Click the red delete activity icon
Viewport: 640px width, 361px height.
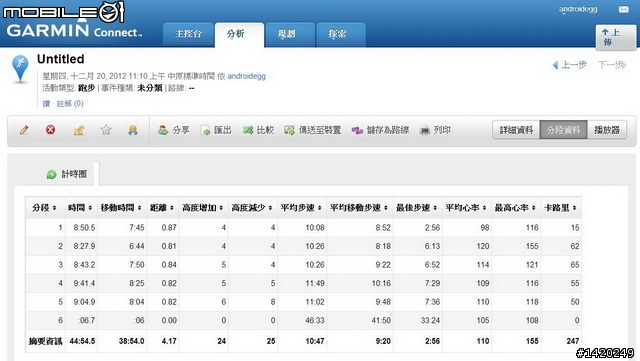click(x=51, y=130)
